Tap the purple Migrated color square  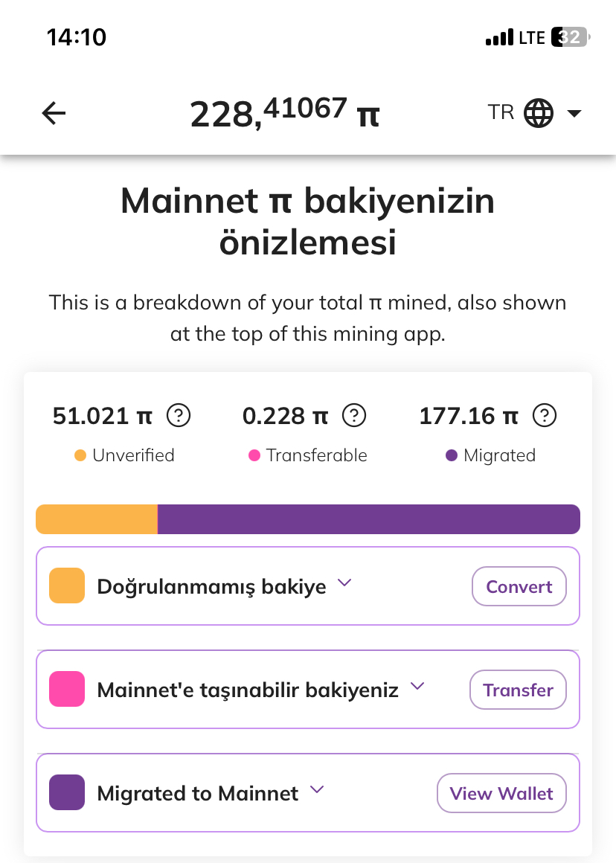coord(67,792)
